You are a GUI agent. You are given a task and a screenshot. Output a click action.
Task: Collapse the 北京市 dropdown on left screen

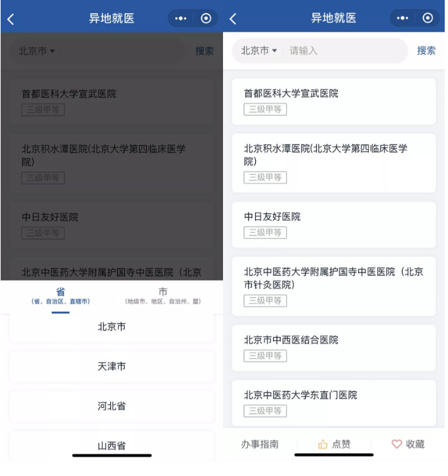(37, 51)
